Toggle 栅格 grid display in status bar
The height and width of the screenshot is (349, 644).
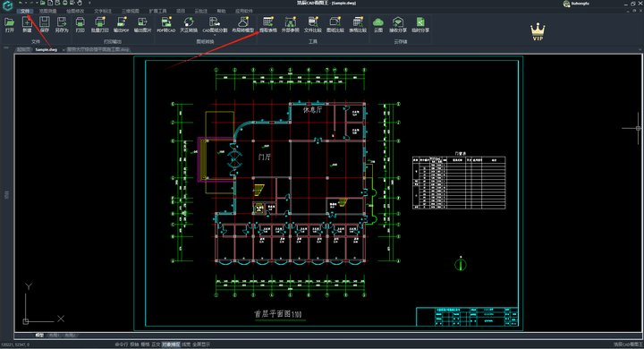(146, 345)
